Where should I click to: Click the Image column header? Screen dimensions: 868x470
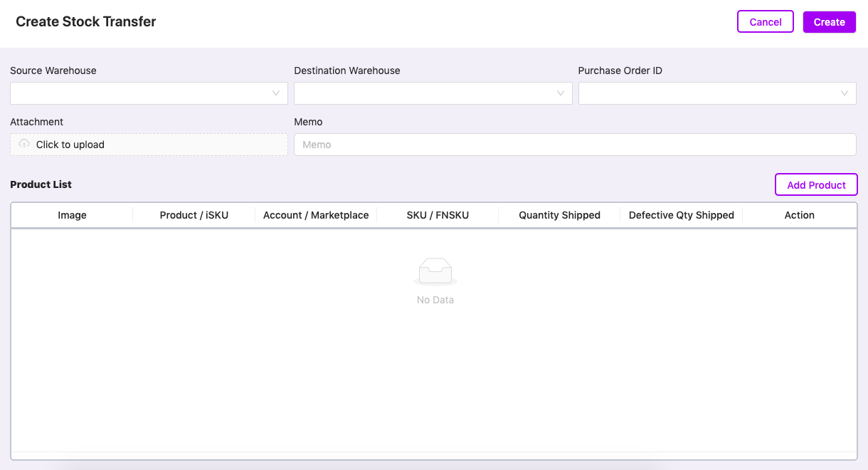72,215
